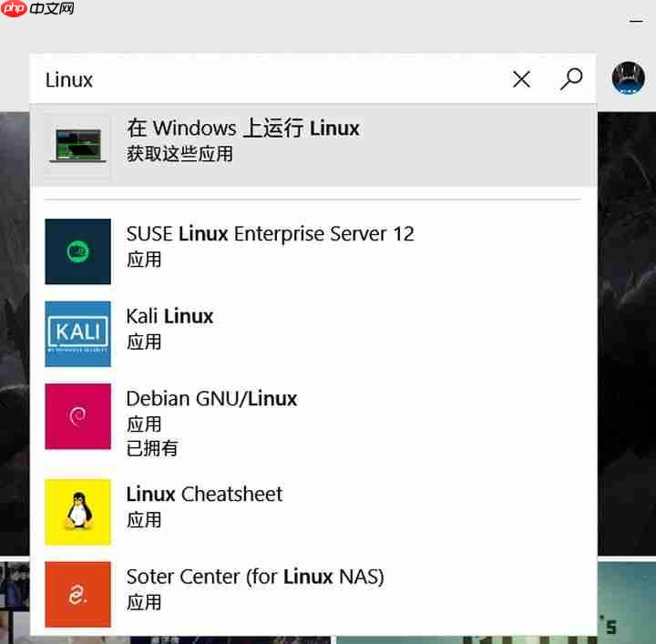Select the Kali Linux result title

click(x=169, y=316)
